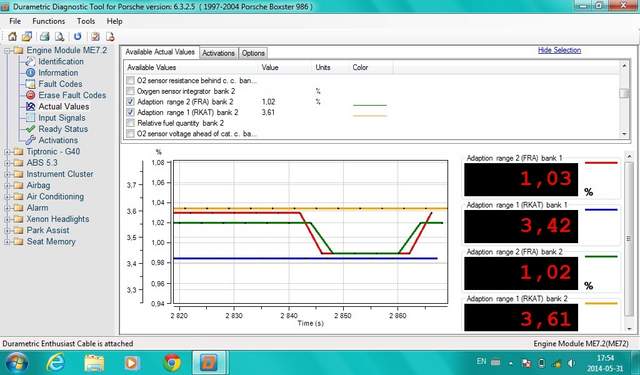Switch to the Activations tab
The image size is (640, 375).
(x=218, y=53)
